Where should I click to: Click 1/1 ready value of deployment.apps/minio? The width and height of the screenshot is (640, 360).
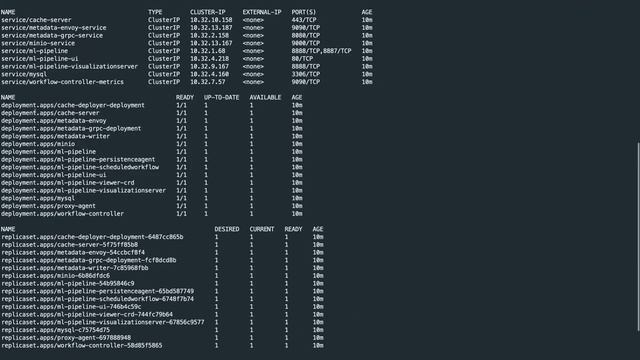(181, 144)
